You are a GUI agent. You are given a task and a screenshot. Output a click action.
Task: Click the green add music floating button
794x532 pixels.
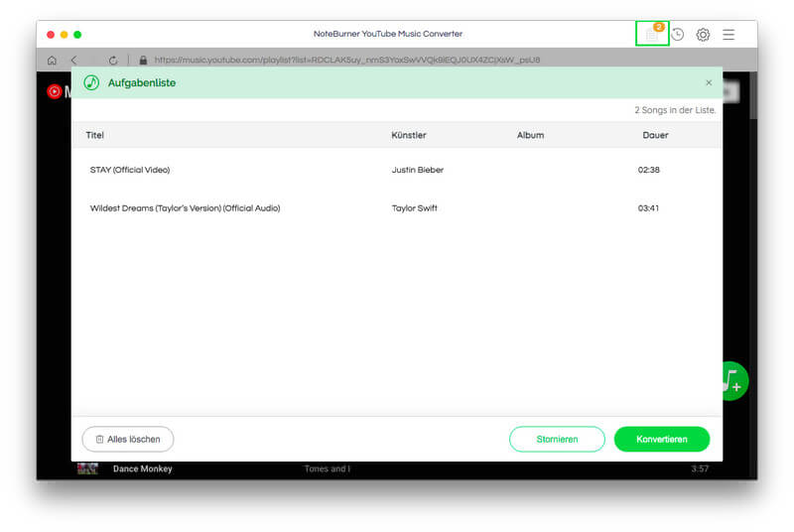tap(733, 381)
